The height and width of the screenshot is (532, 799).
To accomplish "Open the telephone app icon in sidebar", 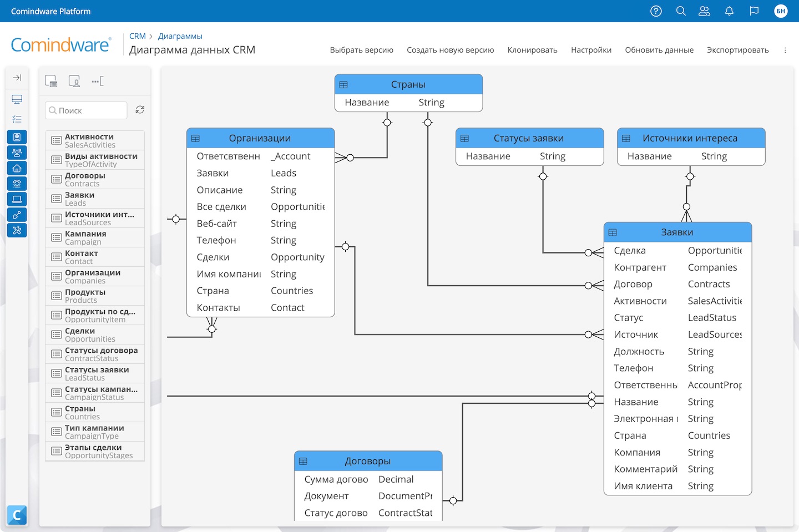I will (17, 184).
